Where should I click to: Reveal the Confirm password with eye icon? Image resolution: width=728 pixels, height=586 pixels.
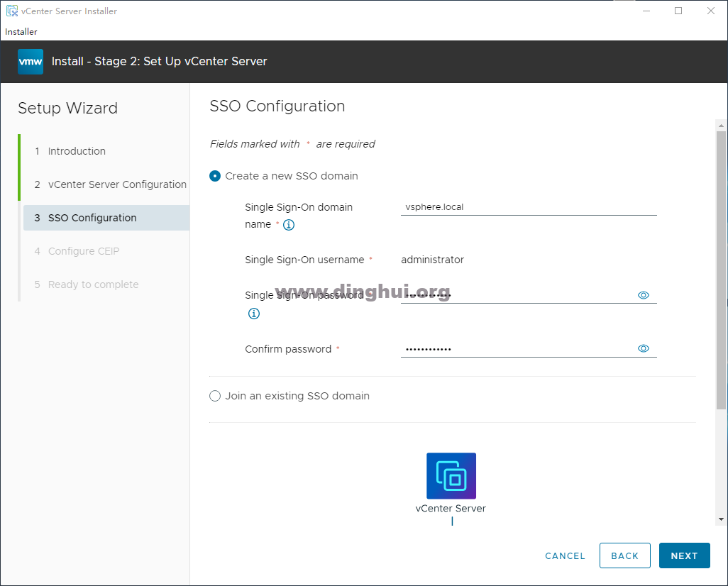point(644,349)
